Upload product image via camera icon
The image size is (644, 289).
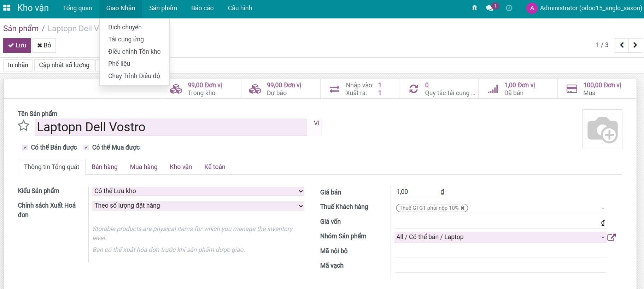602,129
